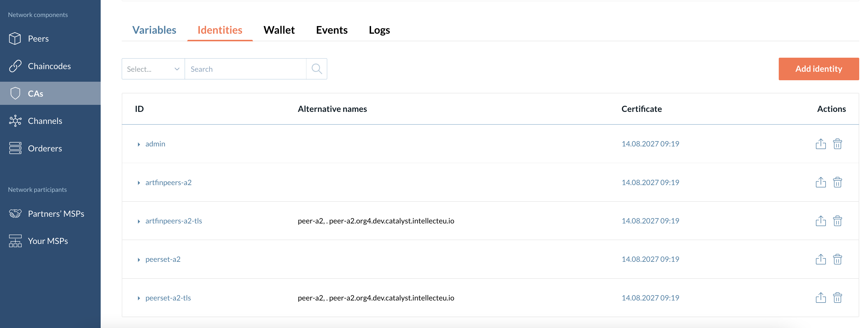868x328 pixels.
Task: Open Partners' MSPs page
Action: pos(56,214)
